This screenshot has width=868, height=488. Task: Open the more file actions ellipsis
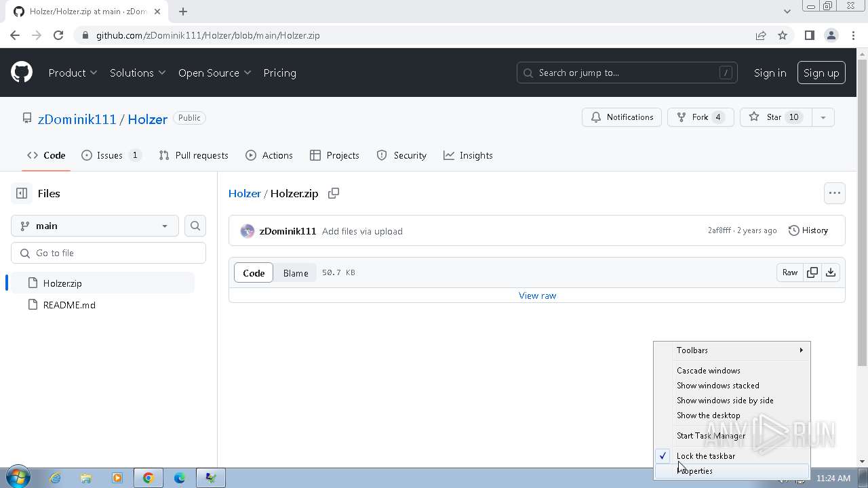click(x=835, y=193)
